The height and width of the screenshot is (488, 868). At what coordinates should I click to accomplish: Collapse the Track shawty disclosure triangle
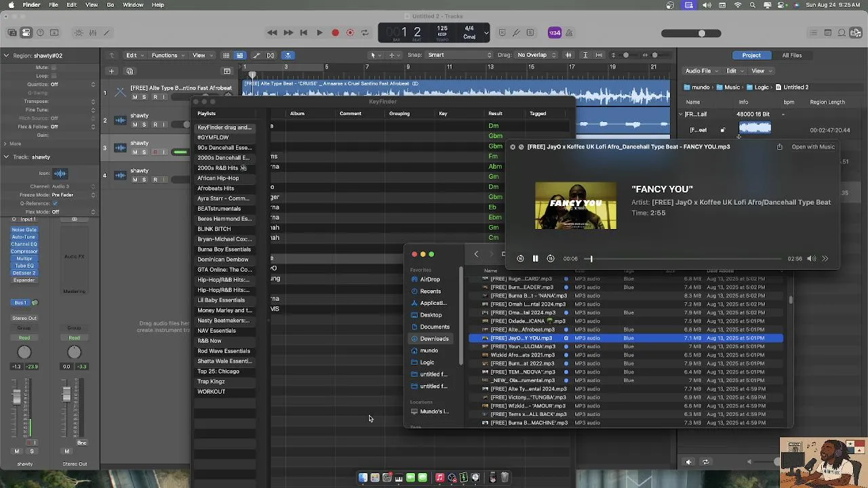click(x=5, y=157)
